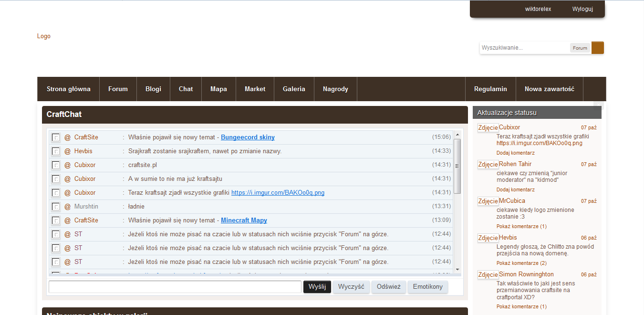Screen dimensions: 644x315
Task: Open the wiktorelex profile link
Action: [538, 9]
